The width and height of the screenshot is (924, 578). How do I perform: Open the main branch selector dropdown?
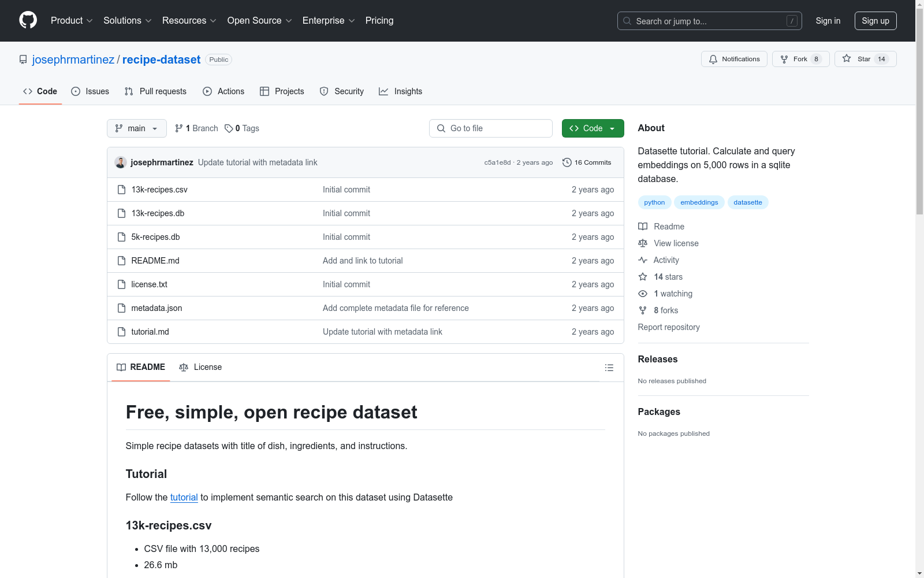136,128
